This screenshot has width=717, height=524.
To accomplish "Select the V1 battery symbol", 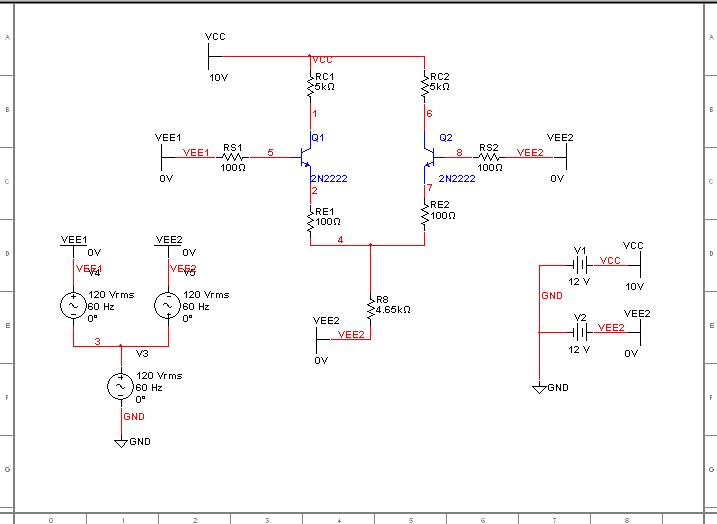I will coord(580,265).
